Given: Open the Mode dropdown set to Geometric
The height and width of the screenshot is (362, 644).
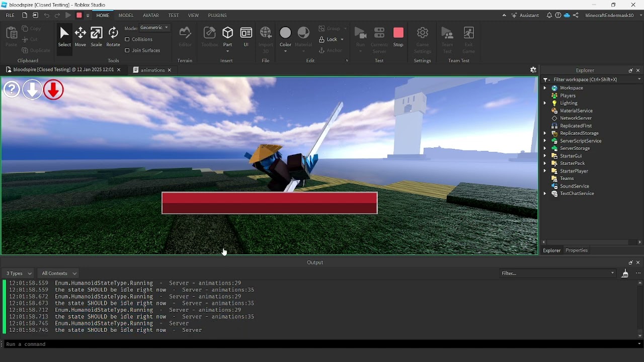Looking at the screenshot, I should (154, 28).
